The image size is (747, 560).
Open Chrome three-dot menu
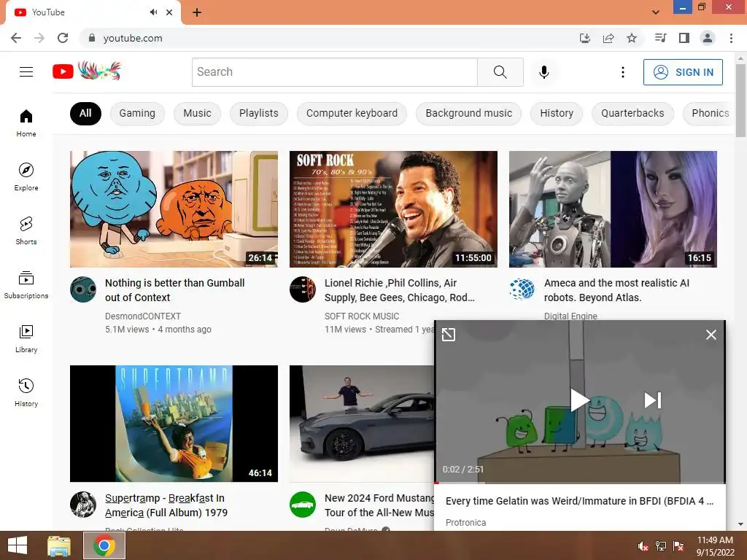(x=731, y=38)
